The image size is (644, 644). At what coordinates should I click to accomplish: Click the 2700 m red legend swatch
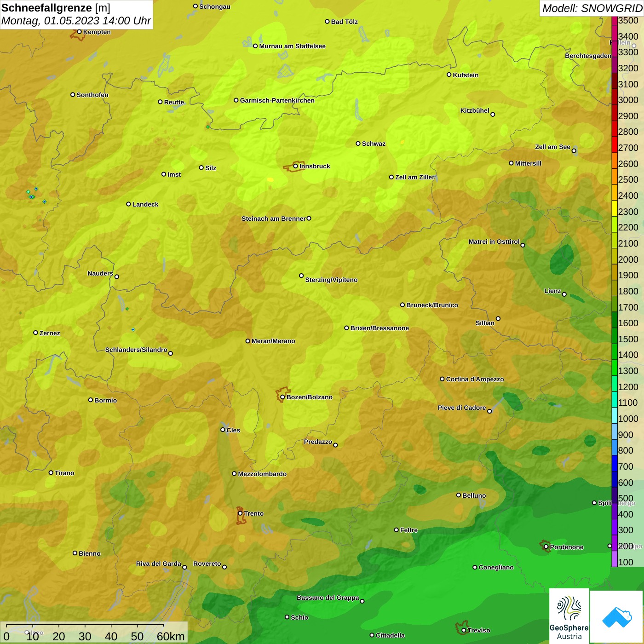coord(614,144)
